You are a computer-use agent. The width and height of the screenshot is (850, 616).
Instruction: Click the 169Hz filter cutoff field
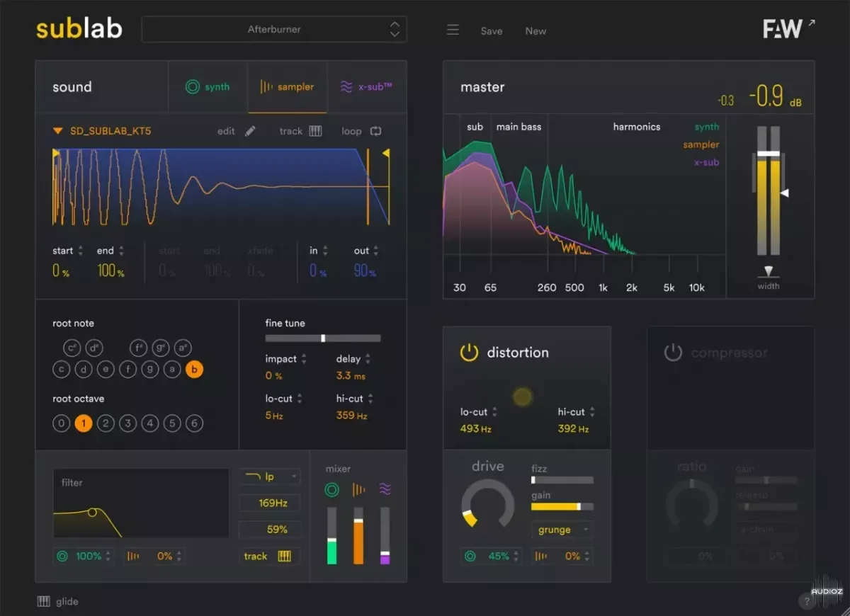coord(270,503)
